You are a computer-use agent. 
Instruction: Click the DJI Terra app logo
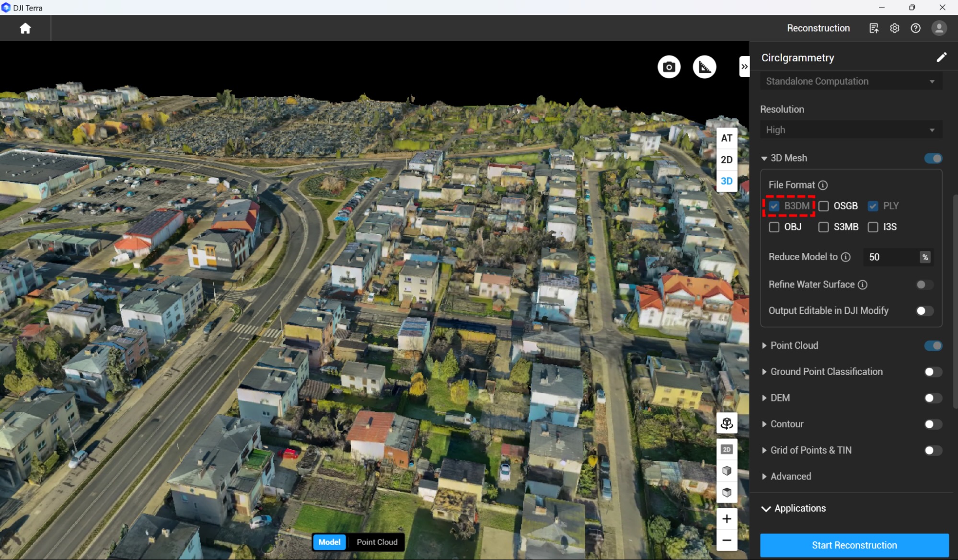tap(6, 8)
